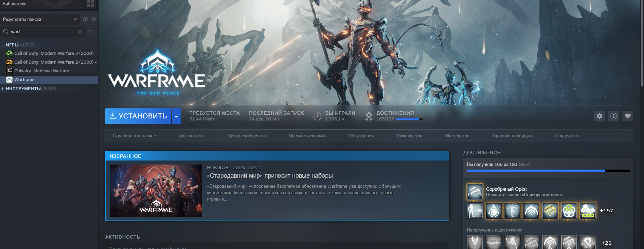Click the first locked achievement icon
The height and width of the screenshot is (249, 644).
[475, 242]
